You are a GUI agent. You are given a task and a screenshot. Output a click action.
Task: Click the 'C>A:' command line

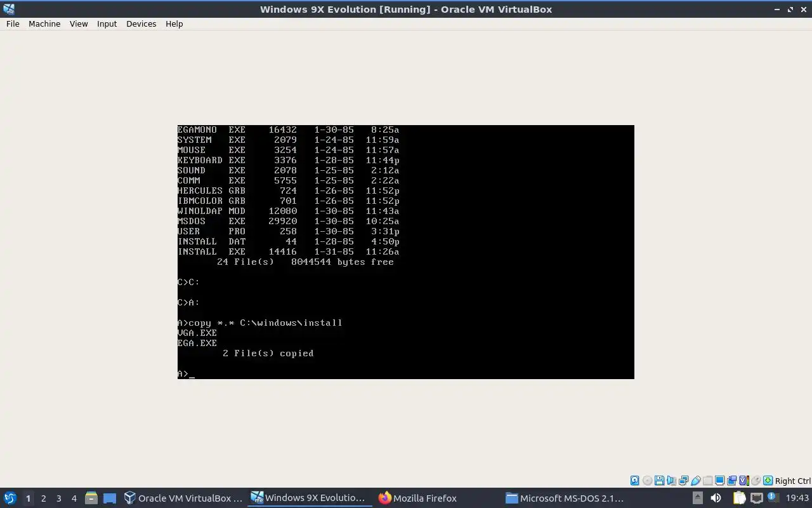(x=188, y=302)
